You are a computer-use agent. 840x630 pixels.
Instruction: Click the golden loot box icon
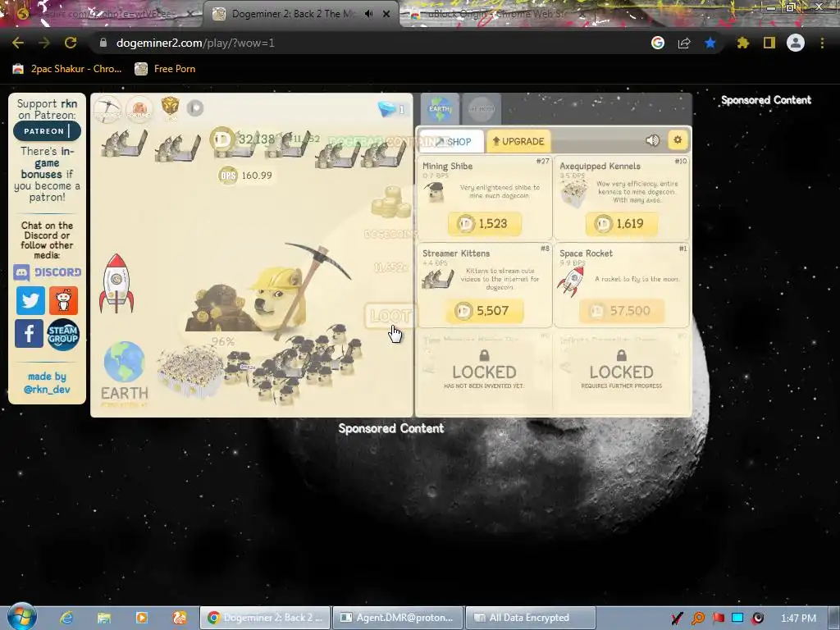170,107
